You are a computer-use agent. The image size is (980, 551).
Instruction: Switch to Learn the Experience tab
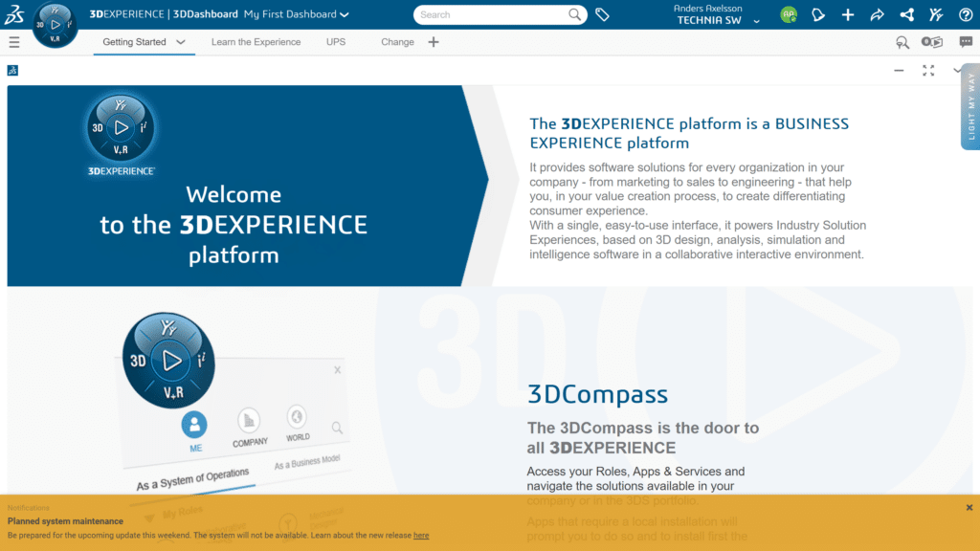(256, 42)
